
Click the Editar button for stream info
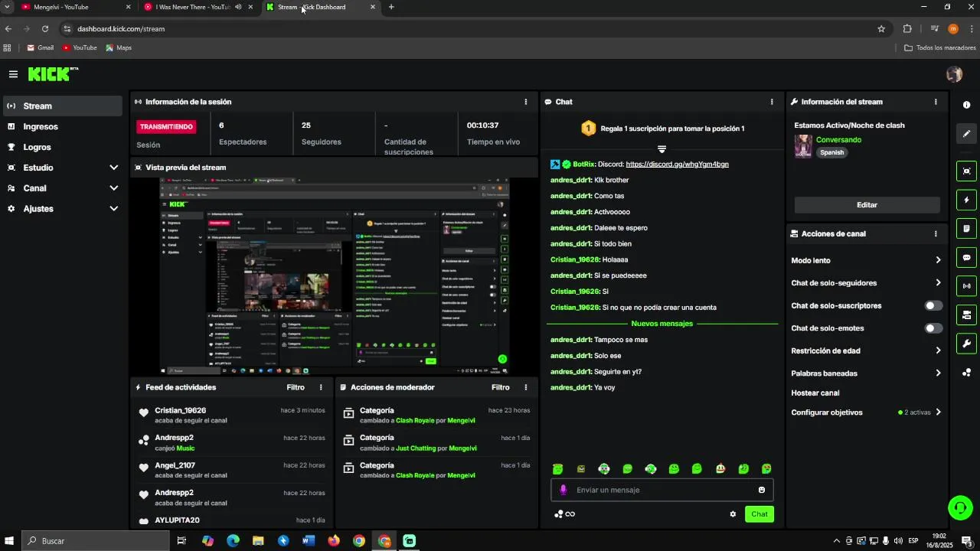[x=867, y=205]
